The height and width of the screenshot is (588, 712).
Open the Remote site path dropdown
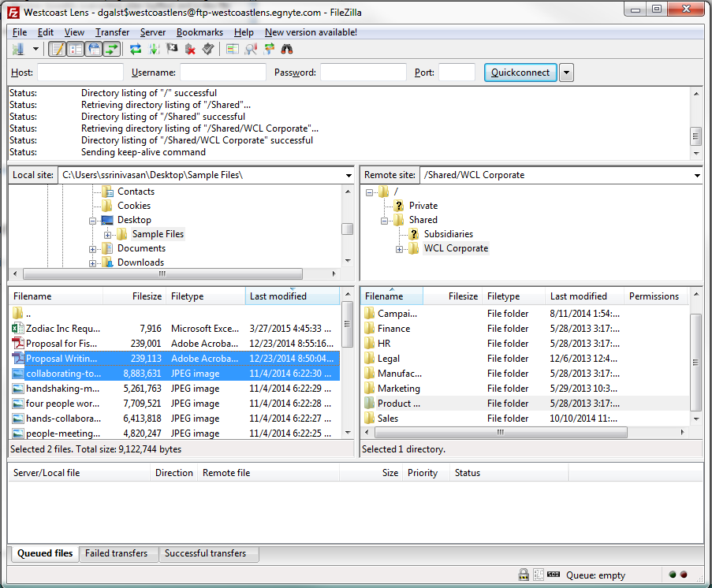(x=696, y=175)
